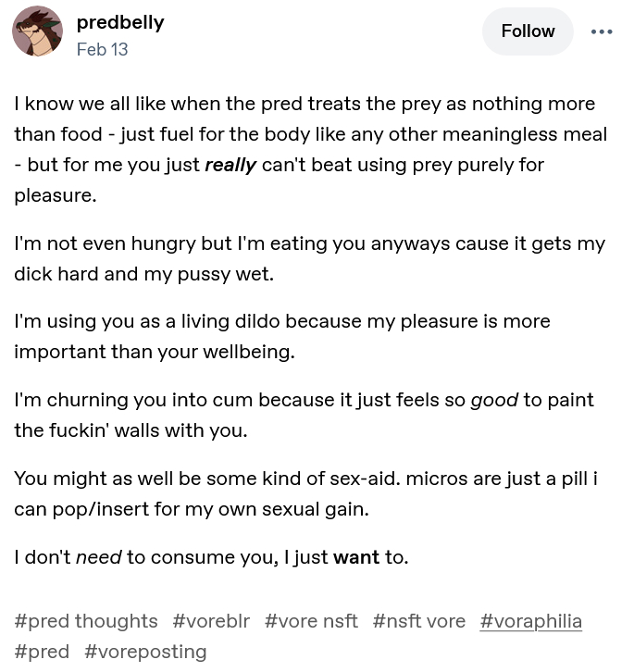This screenshot has height=672, width=634.
Task: Click the italic word "need"
Action: pos(98,557)
